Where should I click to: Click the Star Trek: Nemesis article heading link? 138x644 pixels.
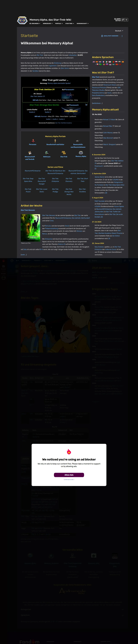[28, 210]
